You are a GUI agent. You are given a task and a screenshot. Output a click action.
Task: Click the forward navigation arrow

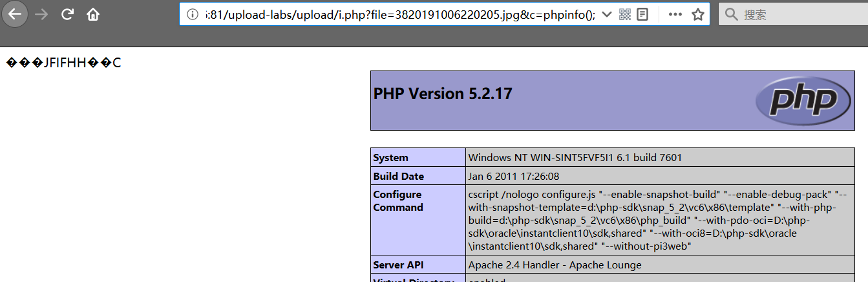[x=42, y=14]
